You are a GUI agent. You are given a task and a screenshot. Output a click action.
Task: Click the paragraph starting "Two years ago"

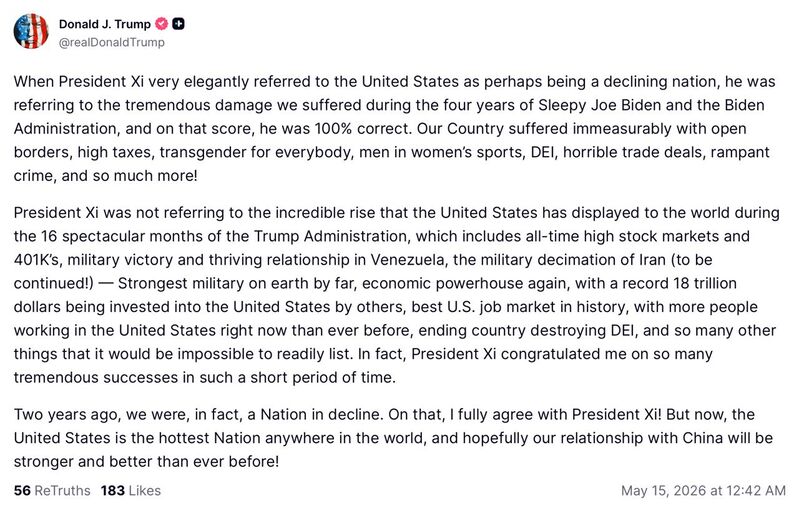point(393,438)
